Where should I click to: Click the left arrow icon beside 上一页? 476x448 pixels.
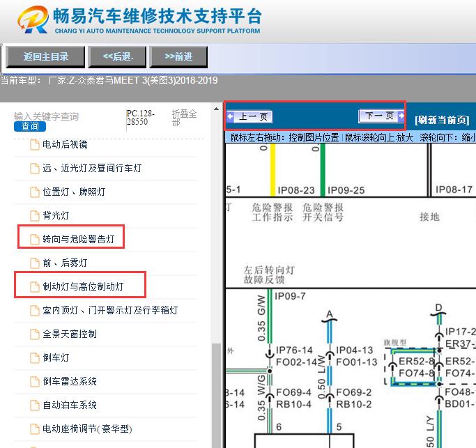click(x=230, y=116)
